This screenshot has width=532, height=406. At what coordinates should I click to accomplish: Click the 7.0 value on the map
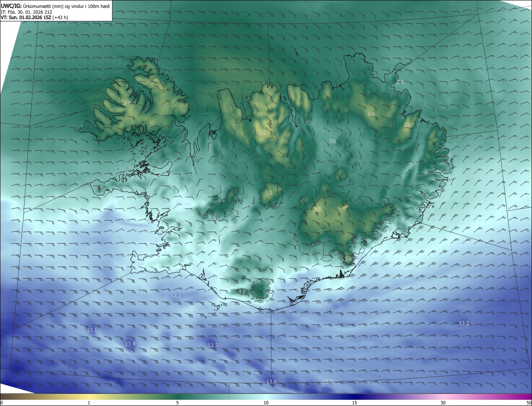click(x=332, y=142)
